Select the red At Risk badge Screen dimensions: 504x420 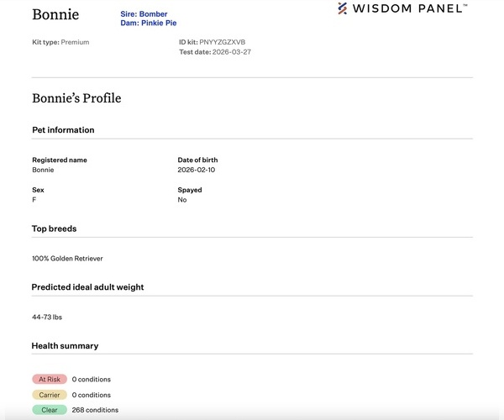coord(49,380)
